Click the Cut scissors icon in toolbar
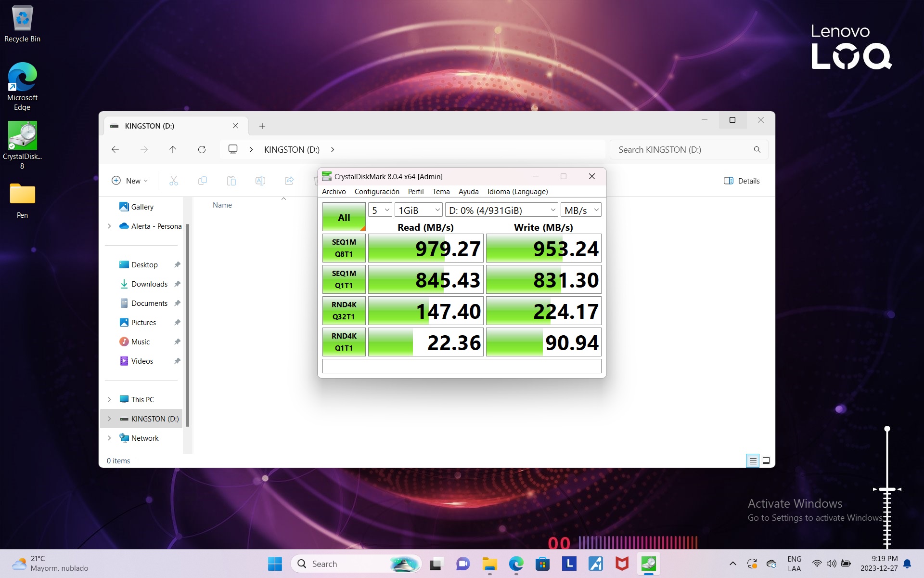This screenshot has height=578, width=924. coord(174,181)
